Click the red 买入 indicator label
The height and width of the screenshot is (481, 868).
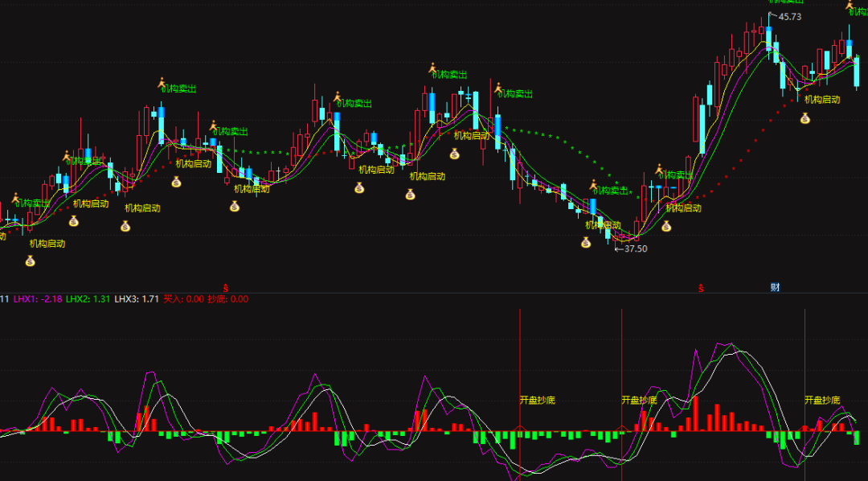point(183,299)
